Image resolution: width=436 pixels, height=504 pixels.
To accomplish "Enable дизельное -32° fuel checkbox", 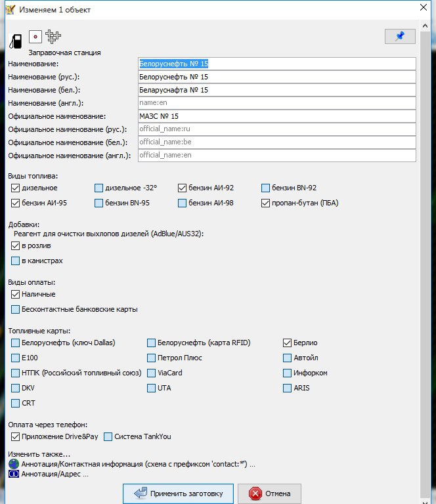I will (98, 188).
